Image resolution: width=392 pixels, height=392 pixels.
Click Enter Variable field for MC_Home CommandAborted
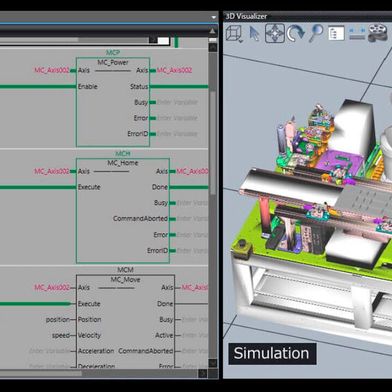coord(192,219)
